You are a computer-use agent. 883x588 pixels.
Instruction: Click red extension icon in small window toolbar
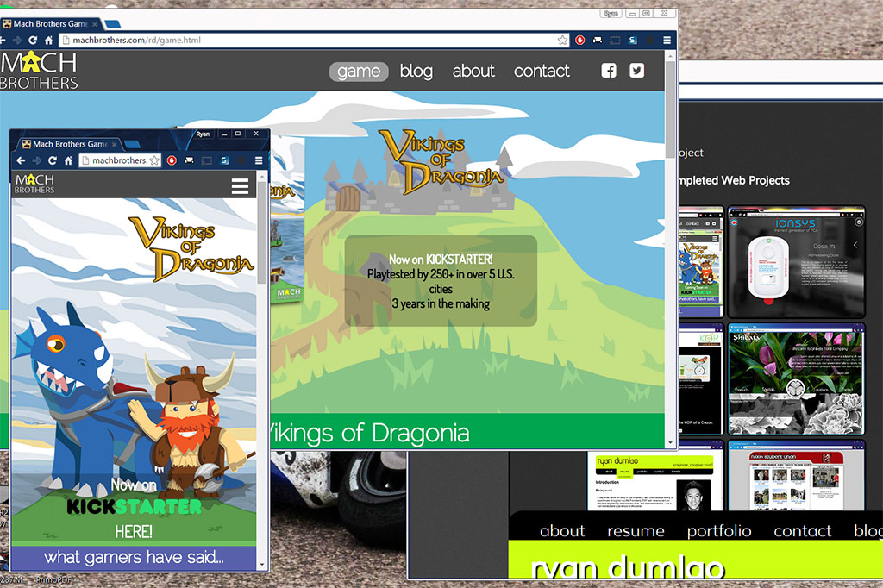[172, 160]
